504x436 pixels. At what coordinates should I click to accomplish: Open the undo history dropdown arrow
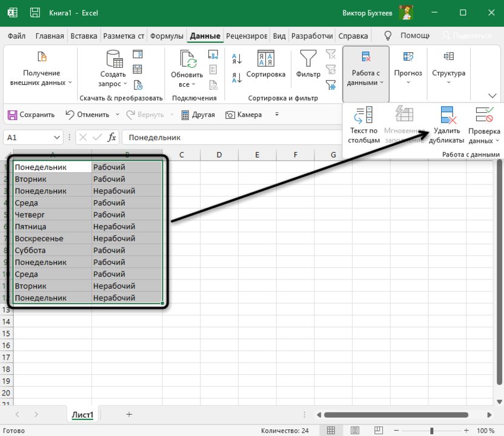coord(118,115)
